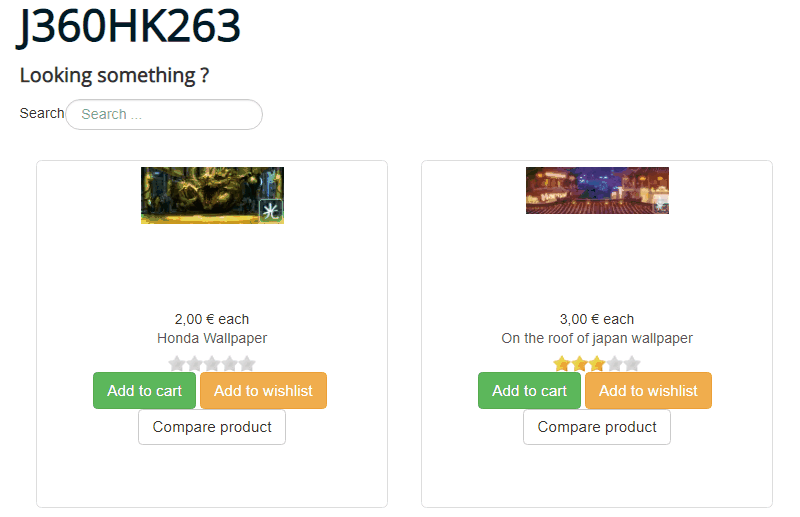This screenshot has width=800, height=517.
Task: Compare the Honda Wallpaper product
Action: tap(212, 427)
